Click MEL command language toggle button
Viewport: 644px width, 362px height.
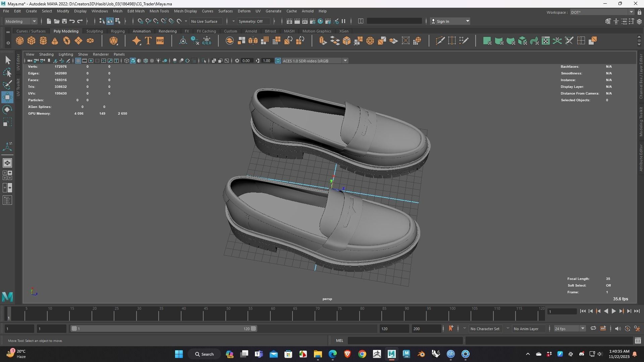(339, 341)
